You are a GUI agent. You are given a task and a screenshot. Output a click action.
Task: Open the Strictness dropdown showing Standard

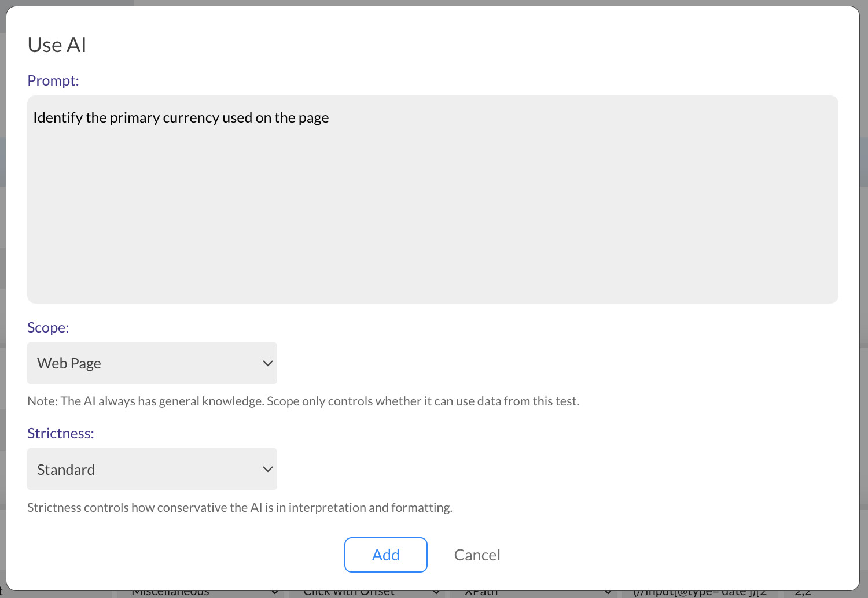[x=152, y=469]
